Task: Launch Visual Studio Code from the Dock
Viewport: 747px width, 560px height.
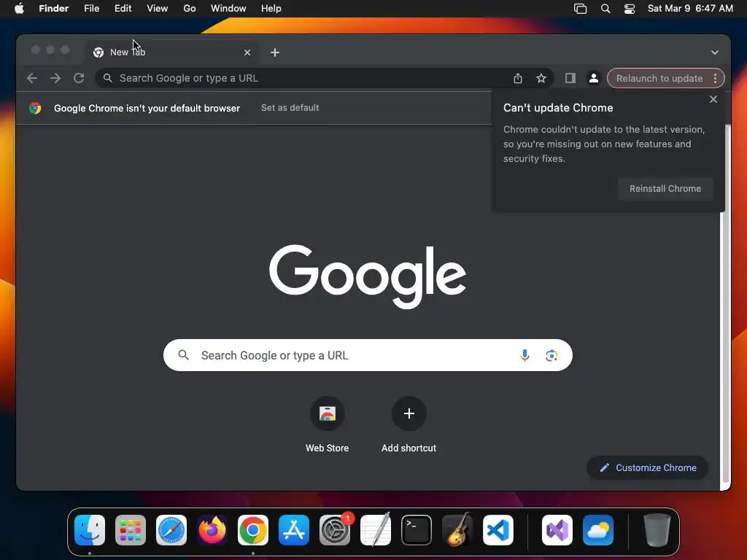Action: click(498, 530)
